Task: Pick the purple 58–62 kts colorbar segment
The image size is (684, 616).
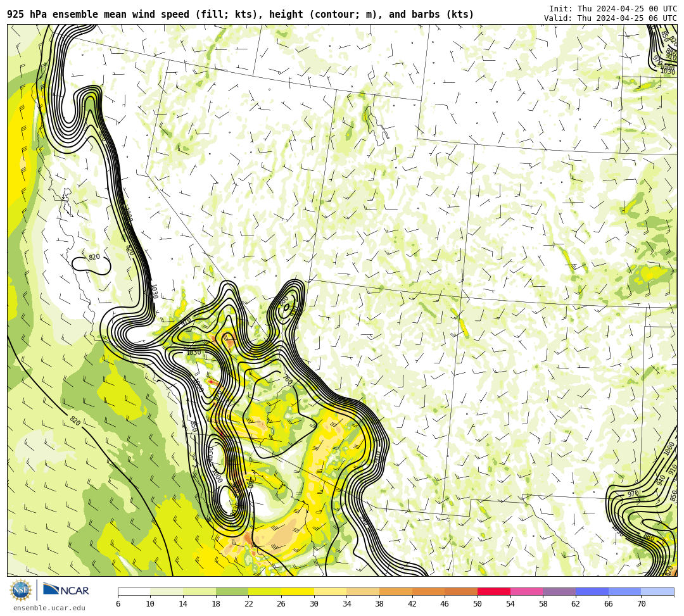Action: pyautogui.click(x=559, y=591)
